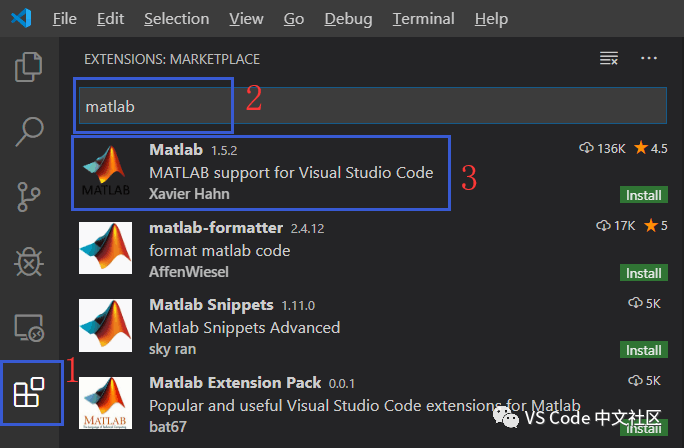The image size is (684, 448).
Task: Open the Explorer view in activity bar
Action: pos(29,67)
